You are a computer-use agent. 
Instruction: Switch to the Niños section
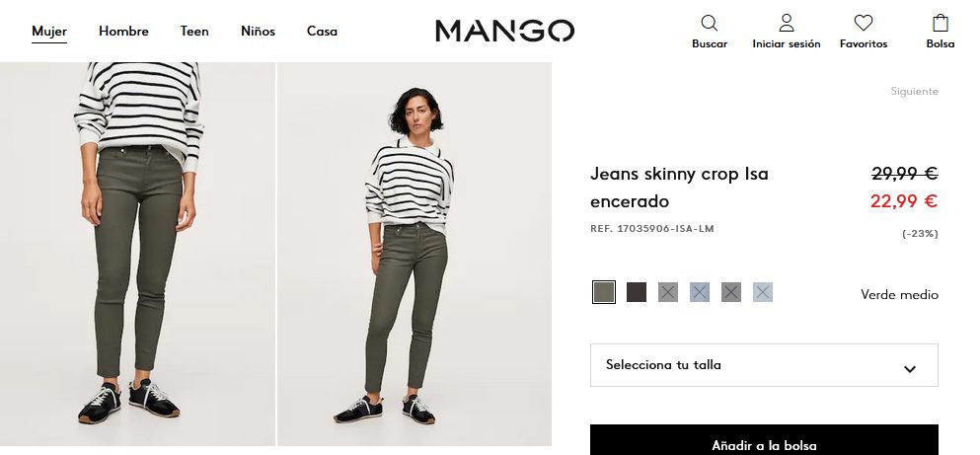tap(259, 32)
